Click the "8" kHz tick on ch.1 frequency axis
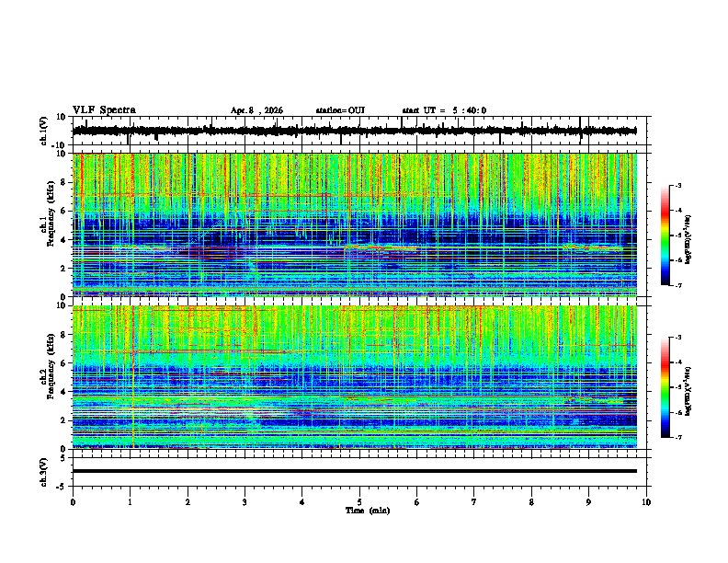Screen dimensions: 728x563 click(x=63, y=182)
